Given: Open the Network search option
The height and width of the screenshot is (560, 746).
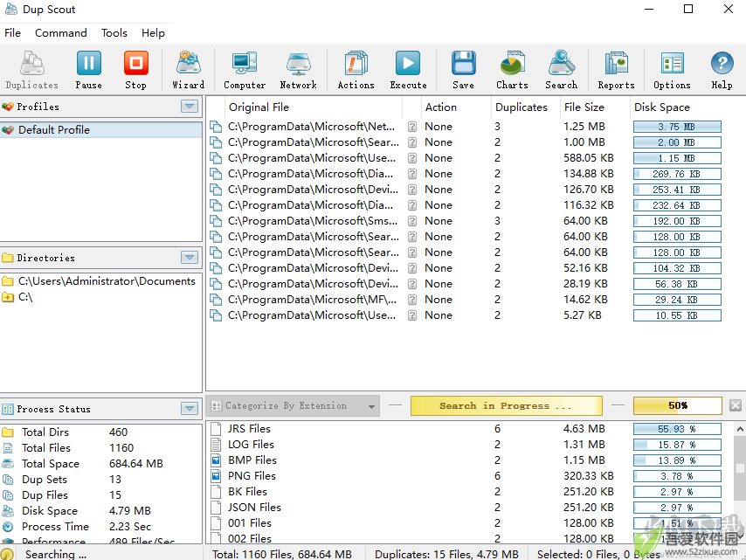Looking at the screenshot, I should tap(298, 70).
